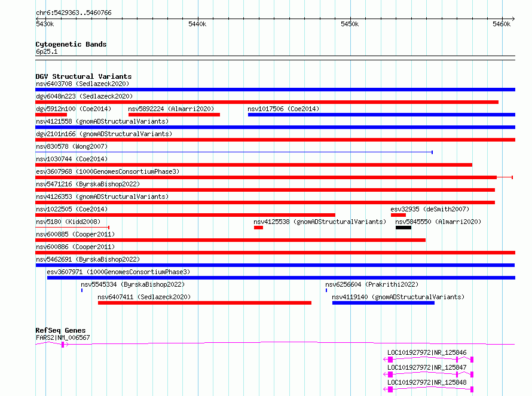Select nsv4121558 (gnomADStructuralVariants) label

(x=102, y=121)
